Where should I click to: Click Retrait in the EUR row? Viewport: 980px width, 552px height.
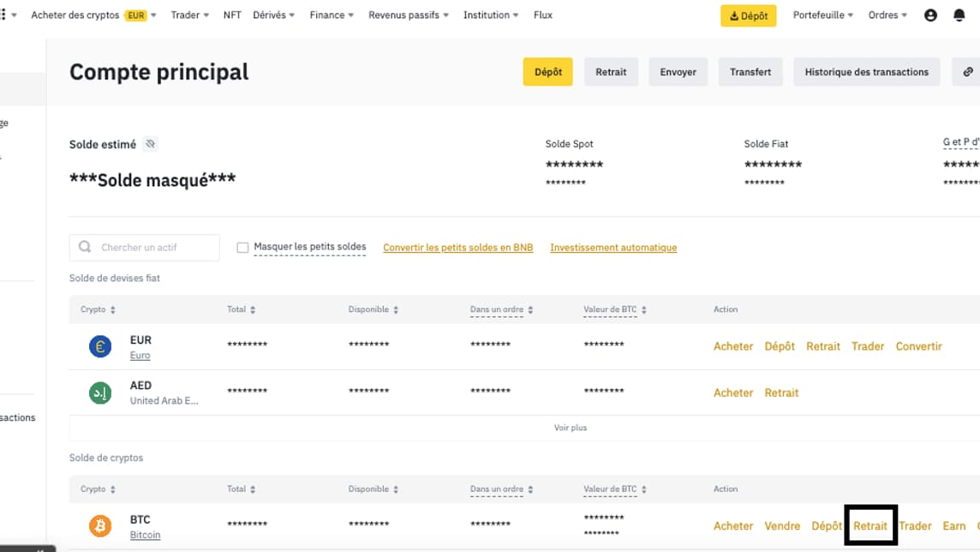click(x=823, y=346)
